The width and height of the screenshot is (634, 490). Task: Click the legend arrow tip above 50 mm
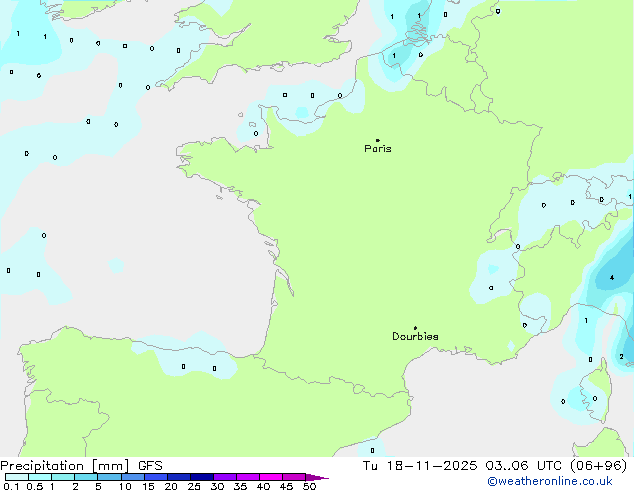click(317, 477)
